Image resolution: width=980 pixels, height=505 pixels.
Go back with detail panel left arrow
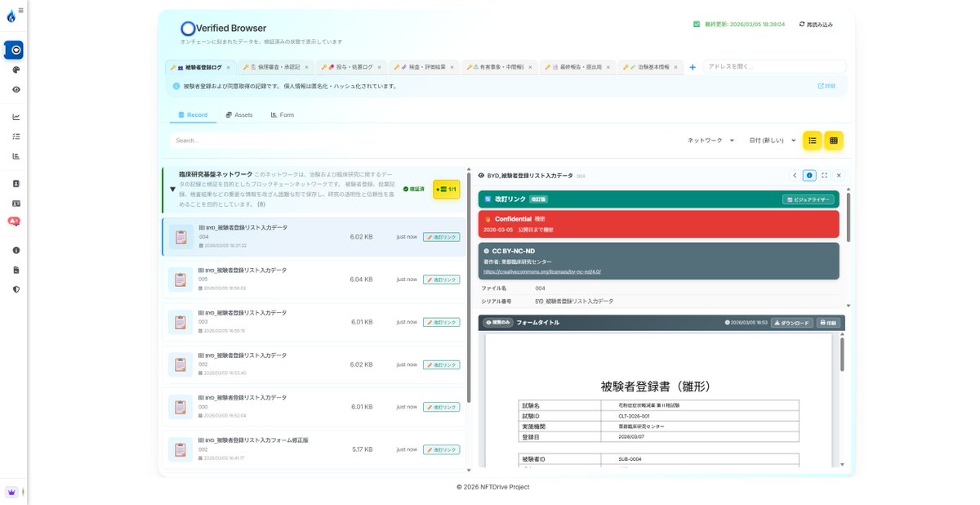tap(795, 175)
